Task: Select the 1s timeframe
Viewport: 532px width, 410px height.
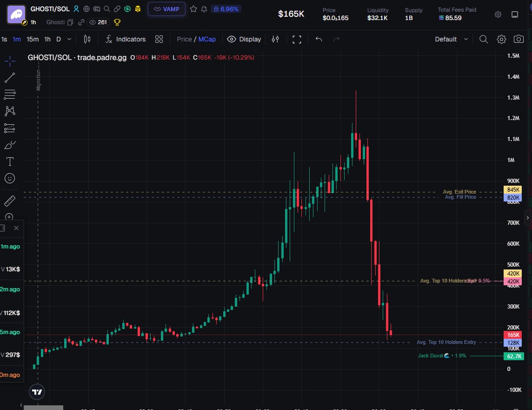Action: click(4, 40)
